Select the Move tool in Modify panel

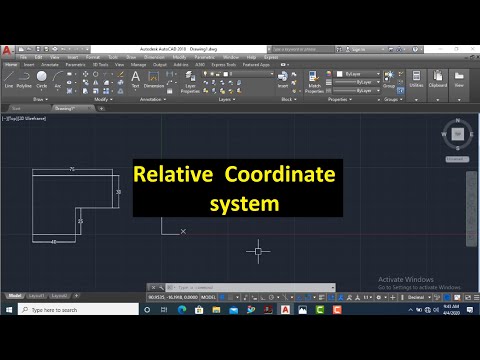[x=85, y=74]
